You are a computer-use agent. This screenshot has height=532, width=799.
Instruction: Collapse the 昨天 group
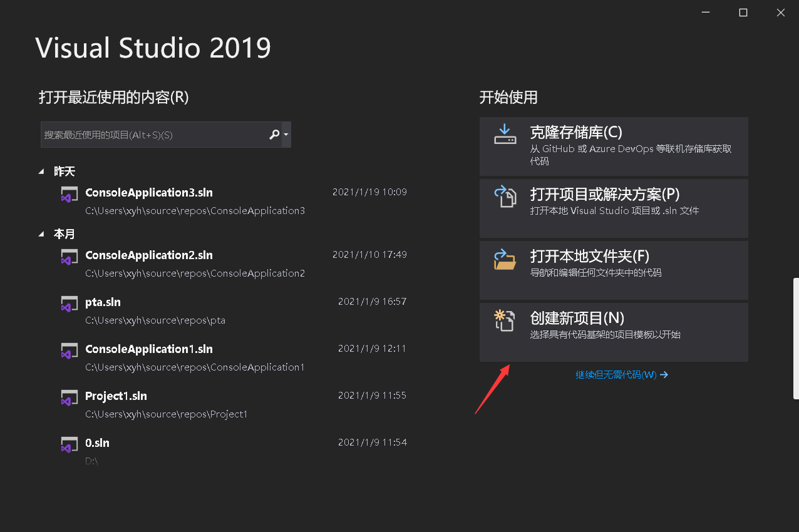41,171
